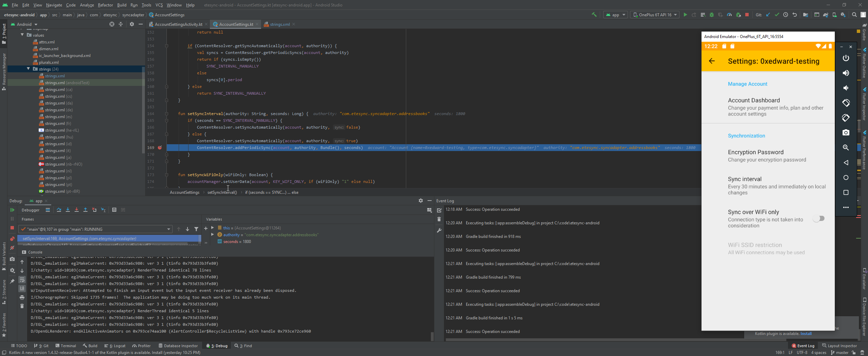868x356 pixels.
Task: Toggle breakpoint on line 169
Action: 160,148
